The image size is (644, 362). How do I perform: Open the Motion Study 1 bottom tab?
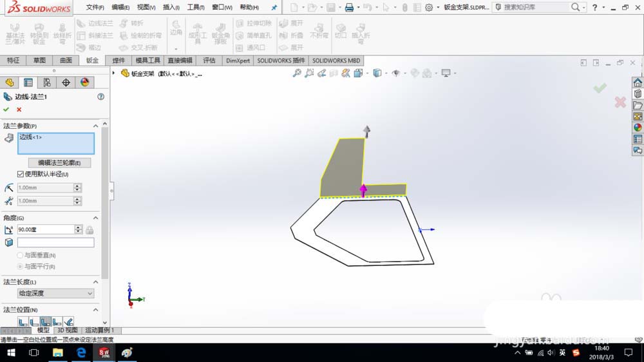pos(99,330)
